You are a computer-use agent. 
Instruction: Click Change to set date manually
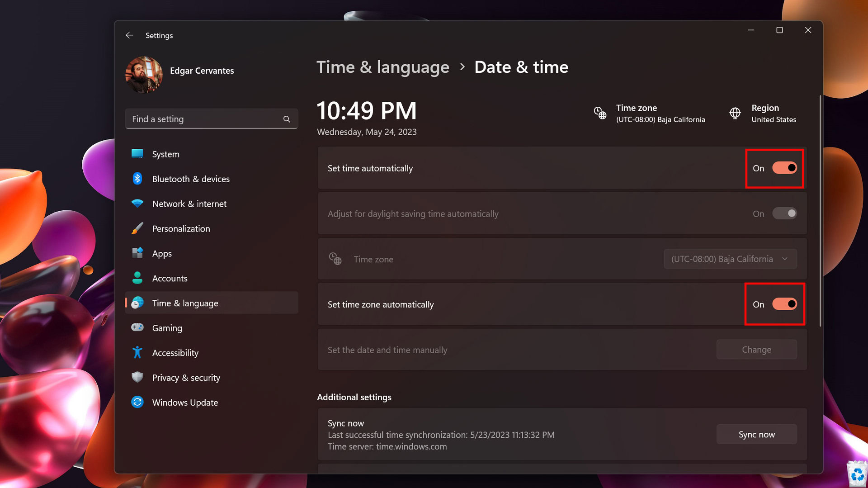click(756, 350)
